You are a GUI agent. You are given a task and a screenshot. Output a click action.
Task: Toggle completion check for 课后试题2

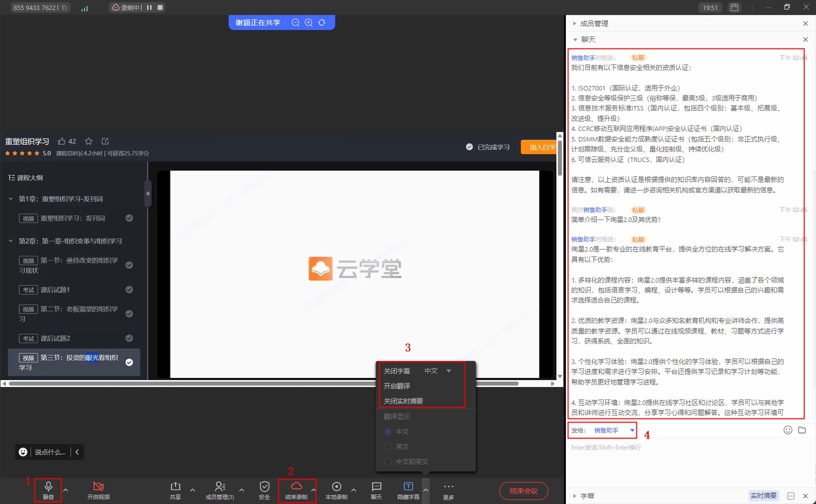point(129,338)
